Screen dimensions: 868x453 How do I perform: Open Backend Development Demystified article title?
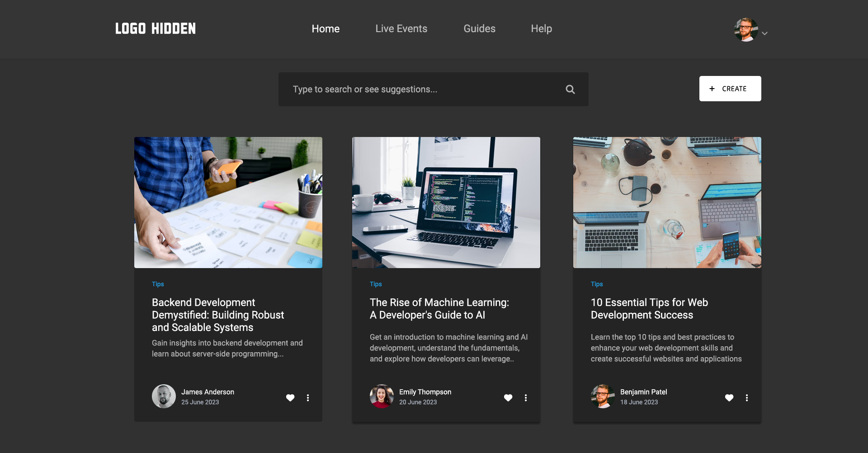[218, 315]
